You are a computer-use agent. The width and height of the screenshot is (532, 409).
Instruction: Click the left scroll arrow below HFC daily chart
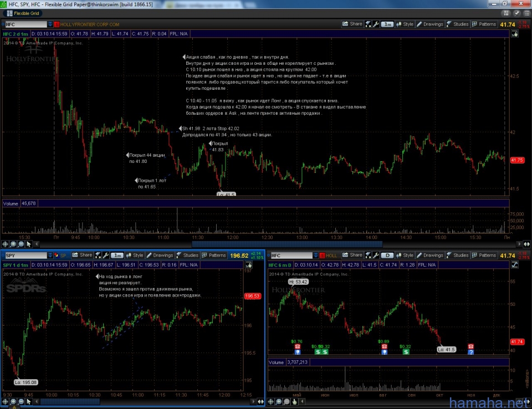click(x=303, y=402)
